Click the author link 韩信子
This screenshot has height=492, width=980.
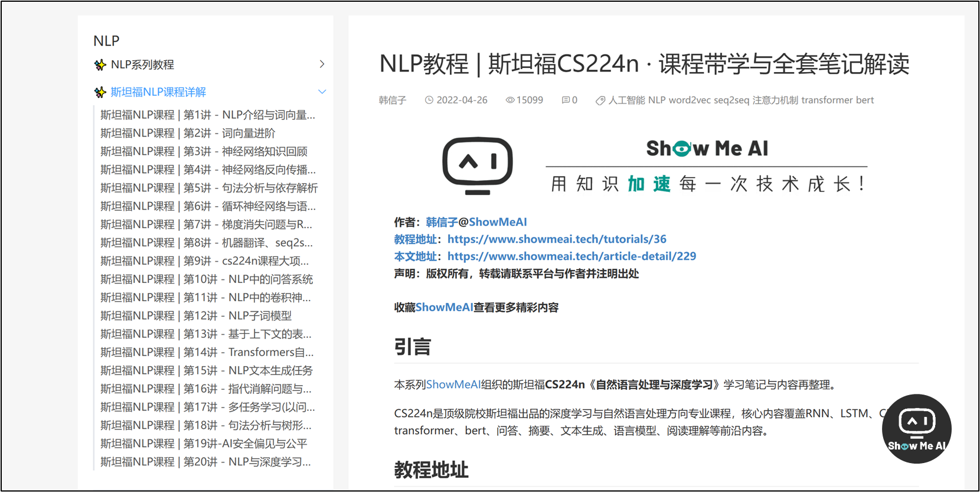click(442, 223)
